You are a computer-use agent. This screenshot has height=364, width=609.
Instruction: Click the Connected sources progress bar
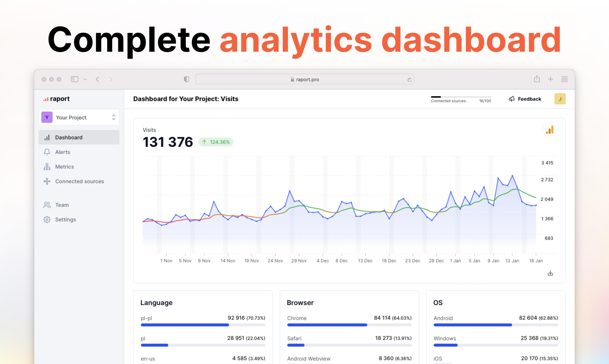[461, 97]
